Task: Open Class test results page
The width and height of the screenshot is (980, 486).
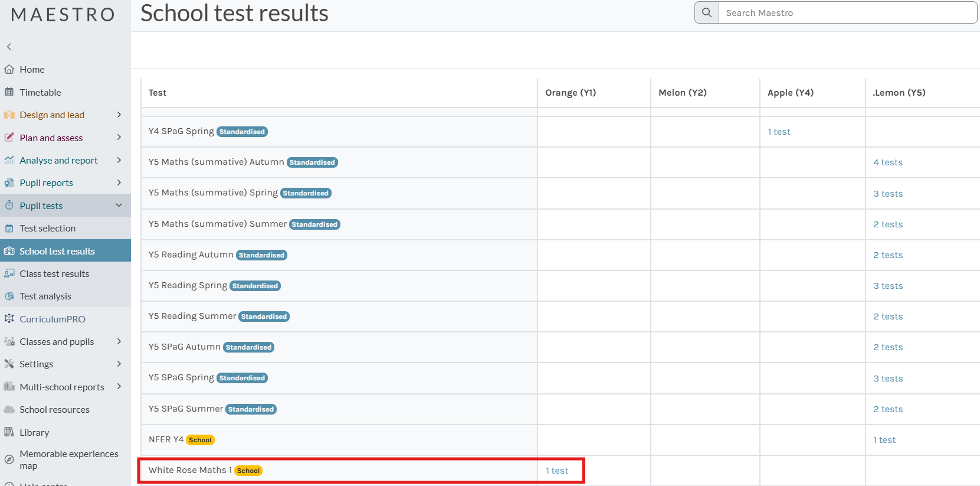Action: pyautogui.click(x=54, y=274)
